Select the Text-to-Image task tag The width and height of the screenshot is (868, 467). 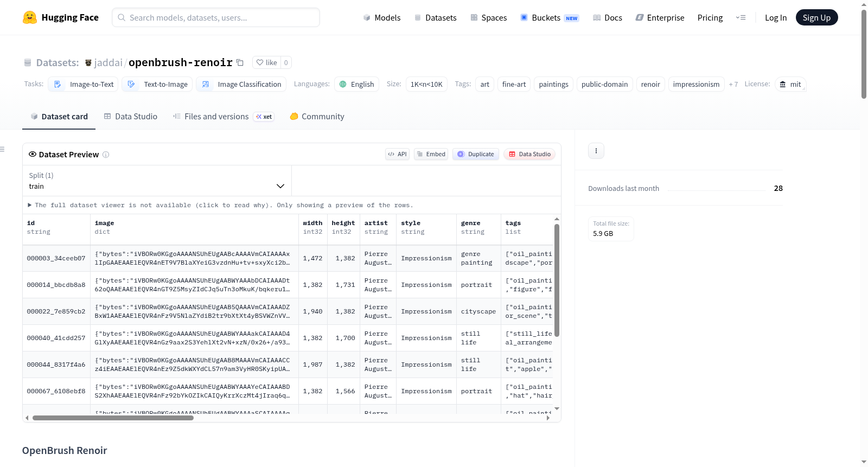(x=157, y=84)
